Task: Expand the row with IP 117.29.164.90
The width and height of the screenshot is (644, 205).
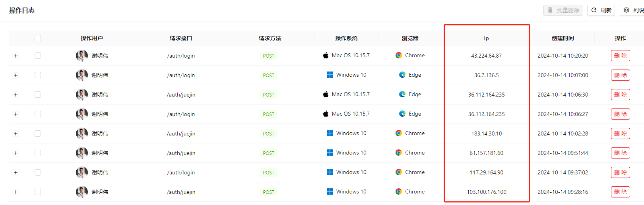Action: click(16, 172)
